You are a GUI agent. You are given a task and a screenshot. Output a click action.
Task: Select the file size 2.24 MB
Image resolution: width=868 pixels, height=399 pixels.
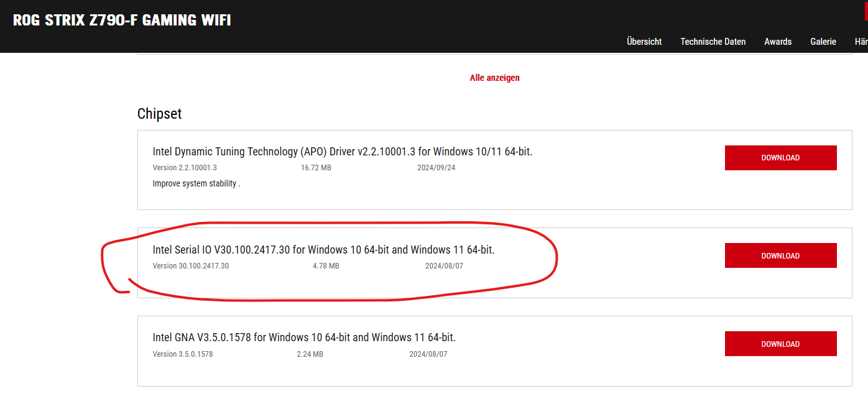point(310,354)
